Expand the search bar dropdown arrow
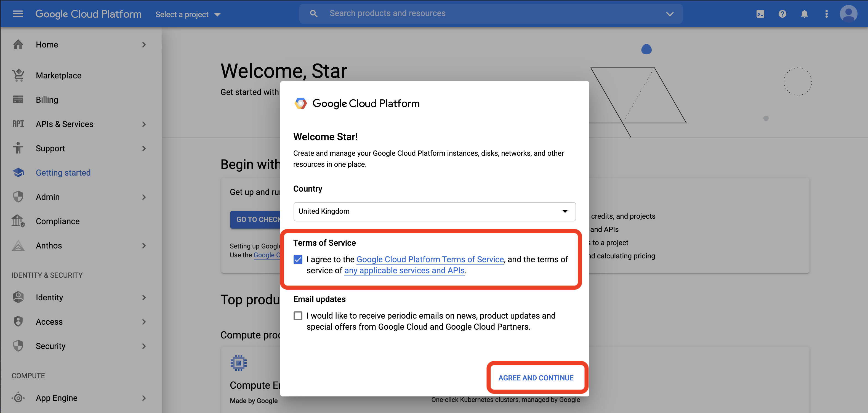This screenshot has width=868, height=413. (x=670, y=14)
